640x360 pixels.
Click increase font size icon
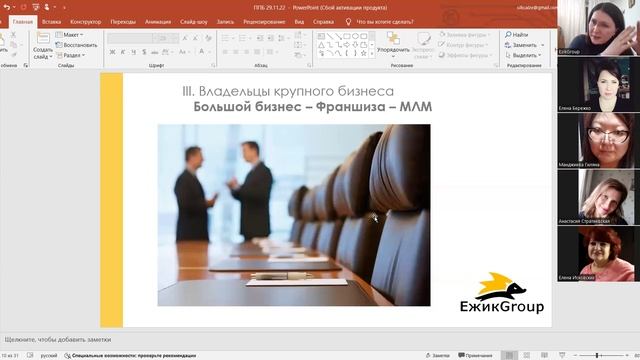pos(184,38)
